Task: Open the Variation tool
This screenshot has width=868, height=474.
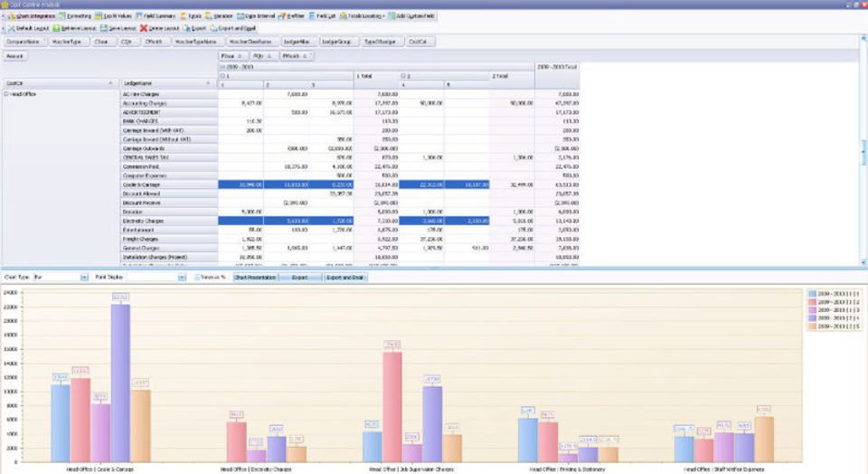Action: coord(219,16)
